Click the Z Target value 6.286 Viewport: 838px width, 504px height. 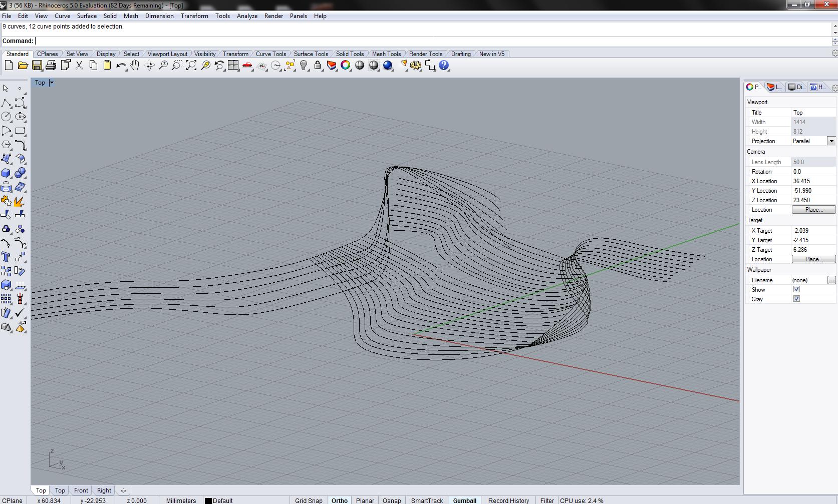[x=813, y=250]
